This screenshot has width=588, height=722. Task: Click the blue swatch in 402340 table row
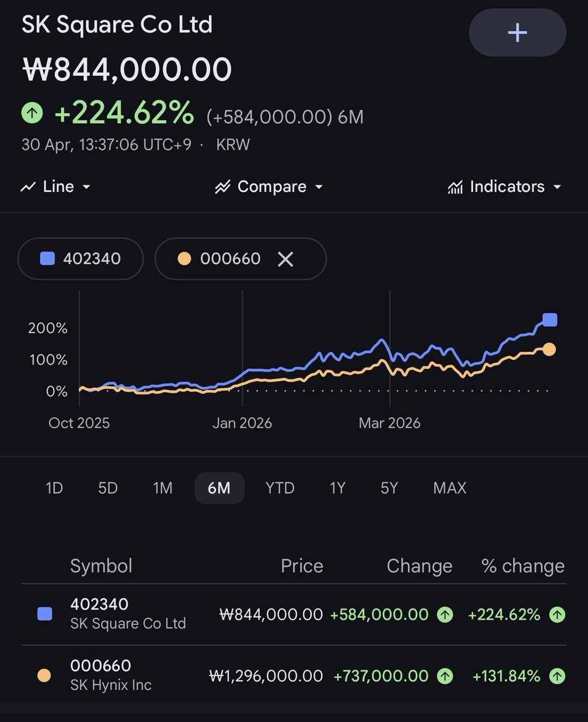45,614
